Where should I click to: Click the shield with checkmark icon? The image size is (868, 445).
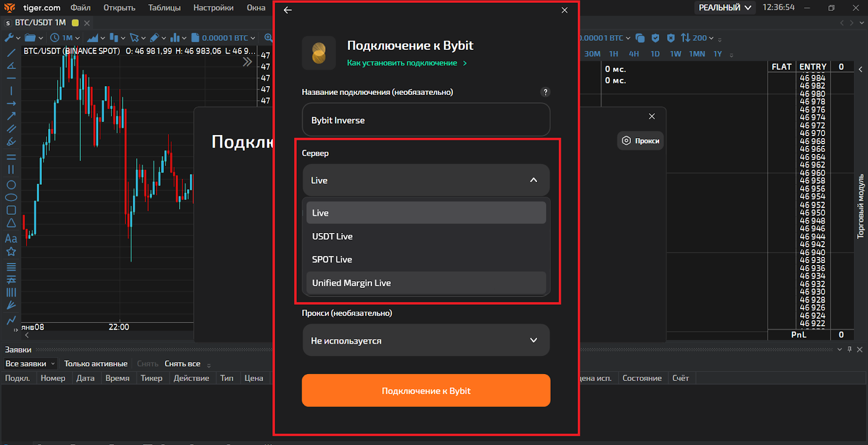pos(655,38)
